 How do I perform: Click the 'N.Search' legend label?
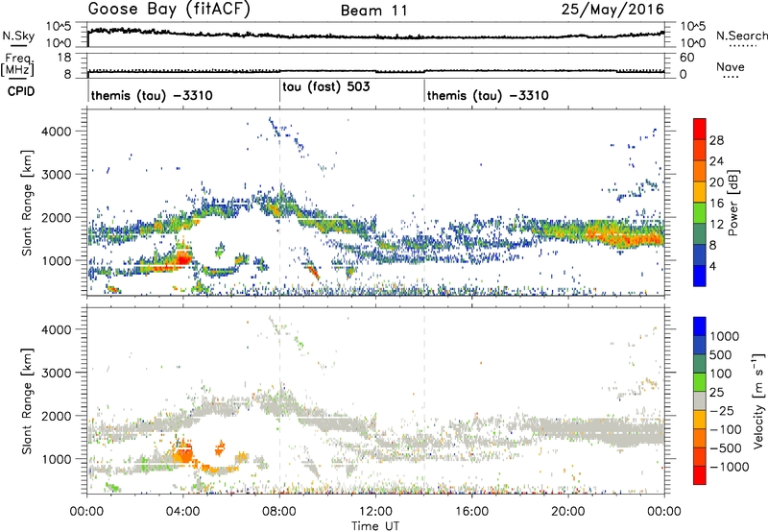click(742, 36)
